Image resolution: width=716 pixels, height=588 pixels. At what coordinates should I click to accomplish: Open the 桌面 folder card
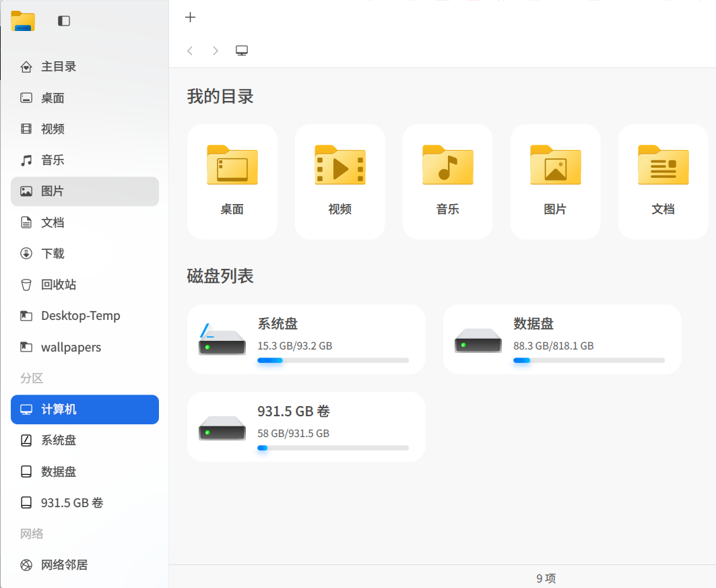(x=232, y=182)
